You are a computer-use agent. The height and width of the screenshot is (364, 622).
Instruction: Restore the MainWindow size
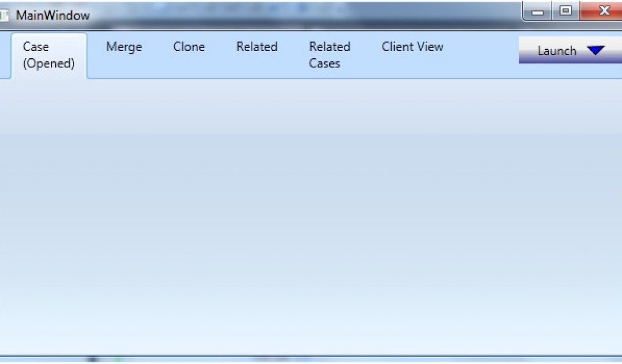tap(566, 10)
